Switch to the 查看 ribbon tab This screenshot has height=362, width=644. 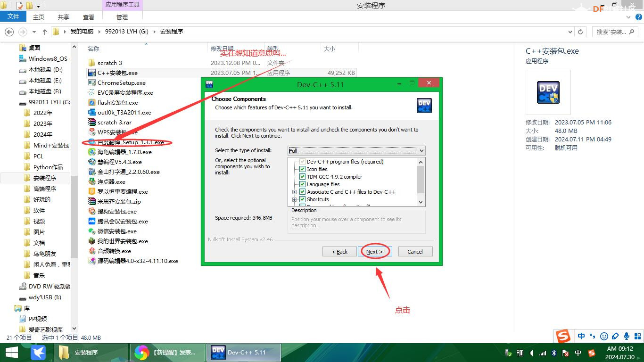pyautogui.click(x=89, y=17)
